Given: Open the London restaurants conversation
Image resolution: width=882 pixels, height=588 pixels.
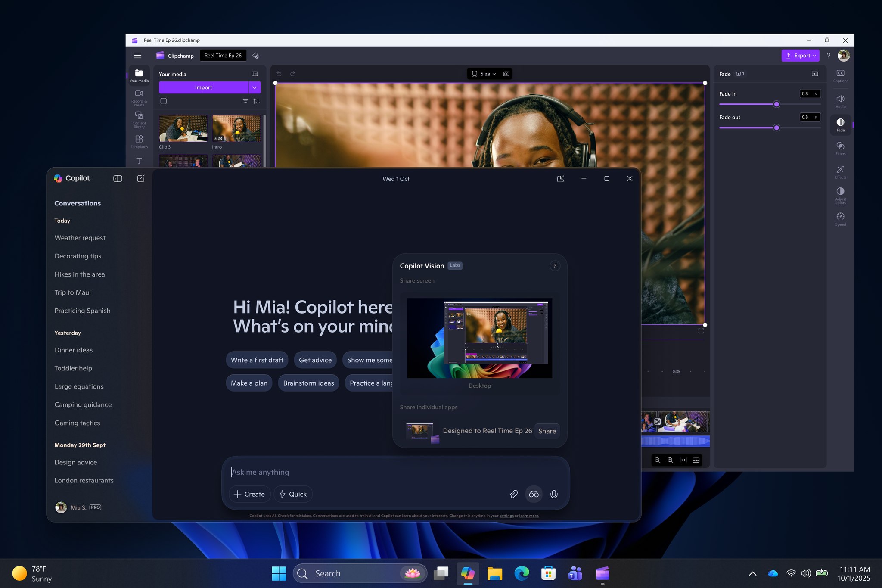Looking at the screenshot, I should click(x=84, y=481).
